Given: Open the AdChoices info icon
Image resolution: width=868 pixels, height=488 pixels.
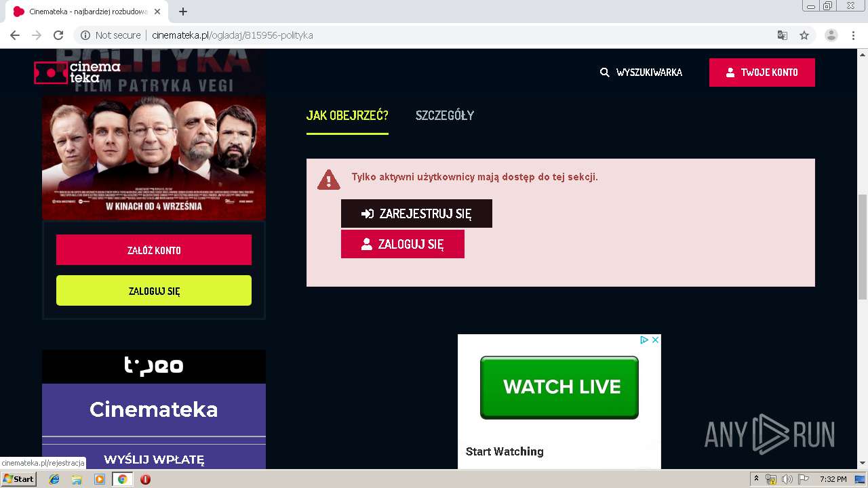Looking at the screenshot, I should (645, 340).
